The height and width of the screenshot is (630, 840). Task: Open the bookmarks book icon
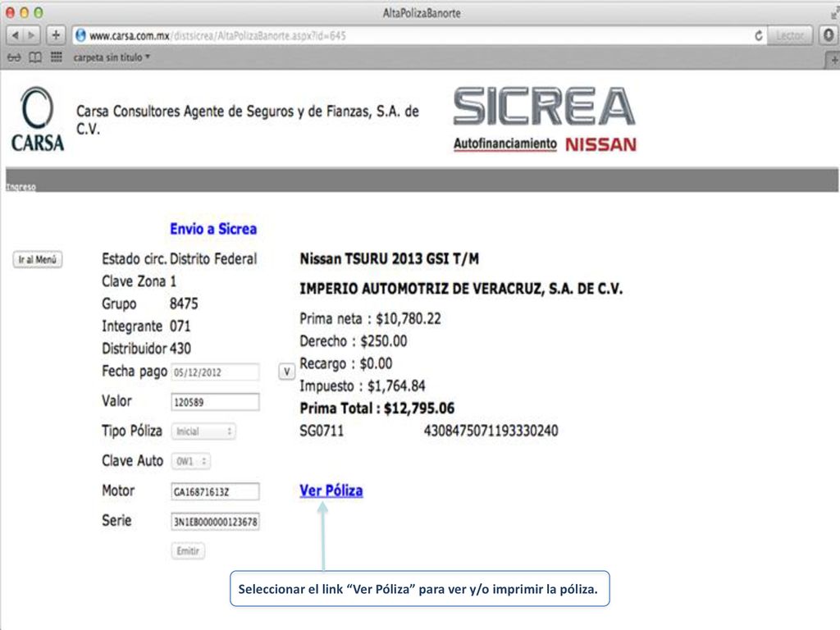[34, 57]
